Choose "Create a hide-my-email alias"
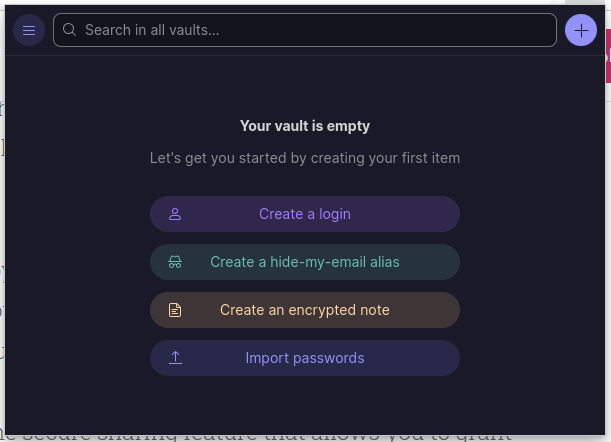 (x=304, y=262)
